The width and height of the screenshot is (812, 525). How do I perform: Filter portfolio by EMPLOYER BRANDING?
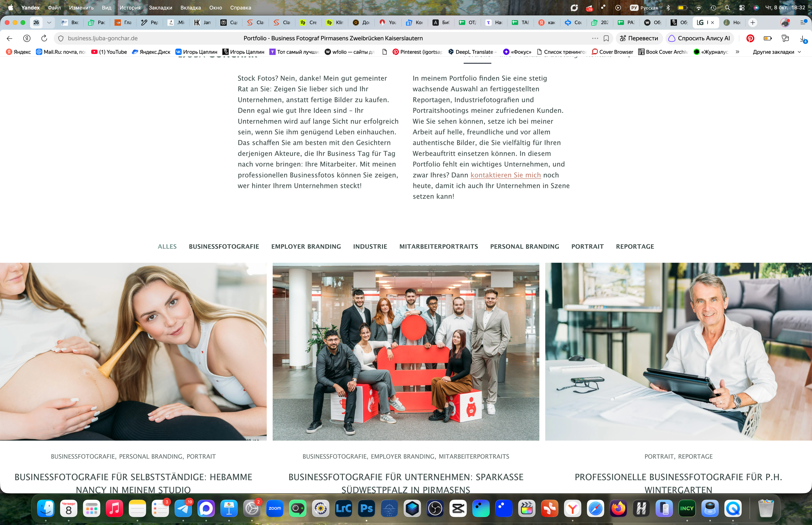click(306, 246)
